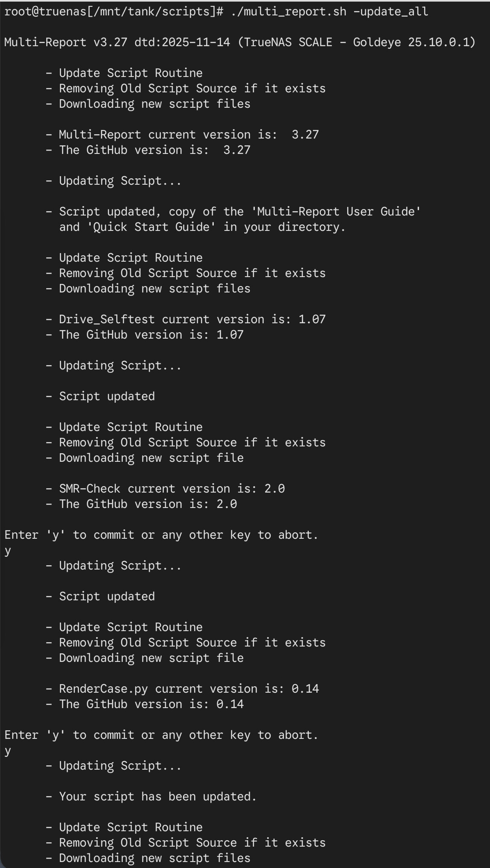Image resolution: width=490 pixels, height=868 pixels.
Task: Click the 'Quick Start Guide' text
Action: [151, 227]
